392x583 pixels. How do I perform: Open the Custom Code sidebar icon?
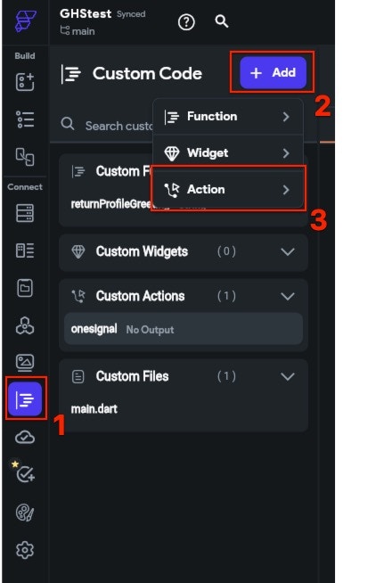coord(25,399)
